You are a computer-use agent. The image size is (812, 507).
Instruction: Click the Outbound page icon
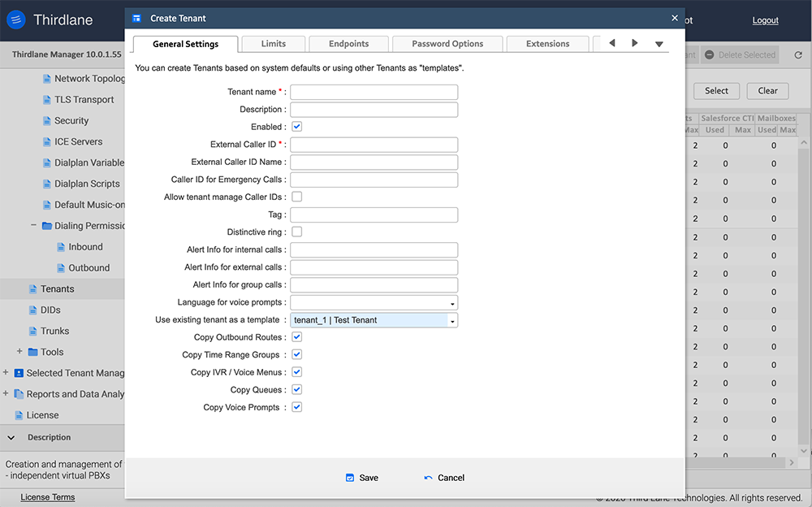(61, 268)
